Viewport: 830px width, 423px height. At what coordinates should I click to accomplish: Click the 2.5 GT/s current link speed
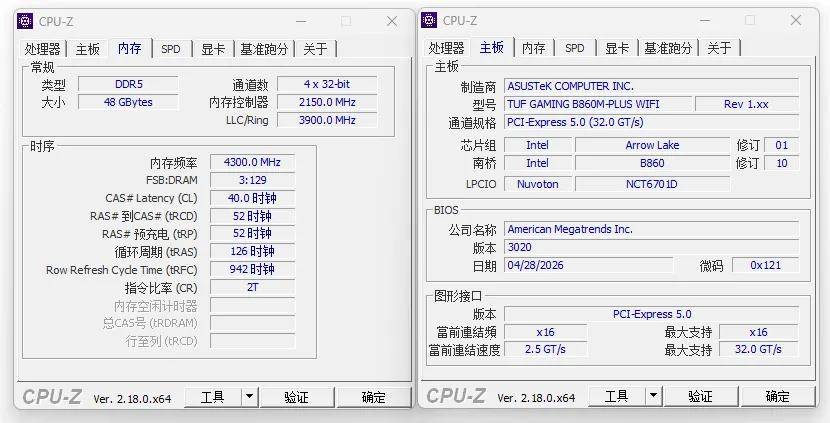coord(545,349)
